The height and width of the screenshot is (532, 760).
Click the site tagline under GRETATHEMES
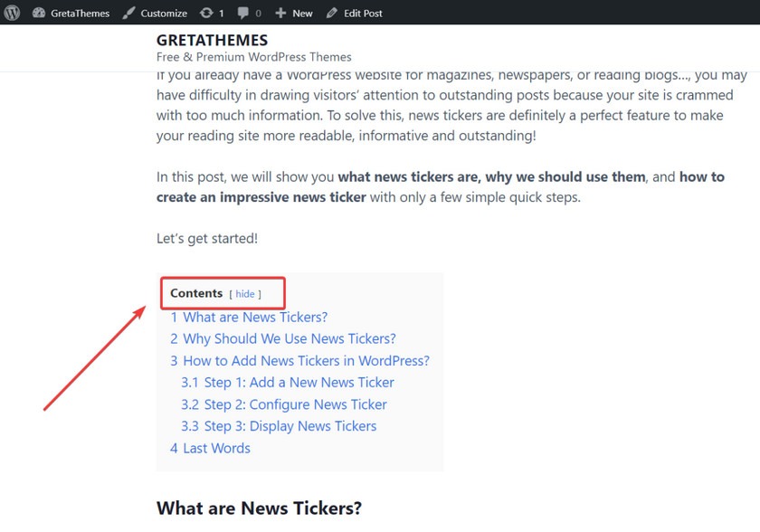point(254,57)
